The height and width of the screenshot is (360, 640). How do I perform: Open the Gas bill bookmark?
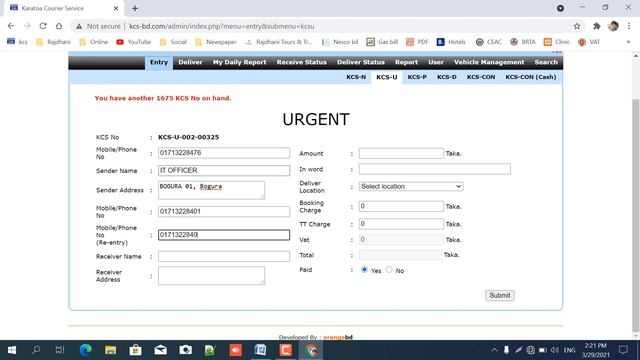point(382,42)
